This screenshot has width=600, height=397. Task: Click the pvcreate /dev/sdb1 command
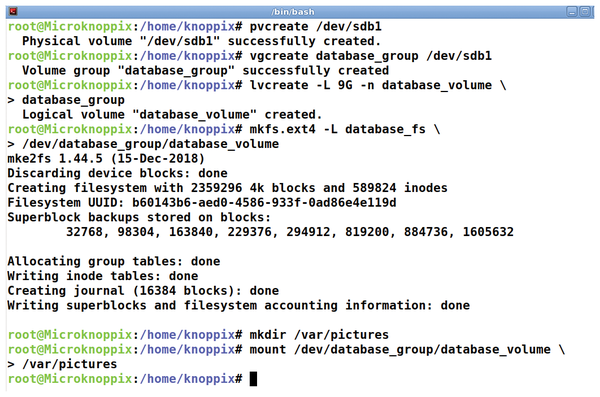[x=315, y=26]
